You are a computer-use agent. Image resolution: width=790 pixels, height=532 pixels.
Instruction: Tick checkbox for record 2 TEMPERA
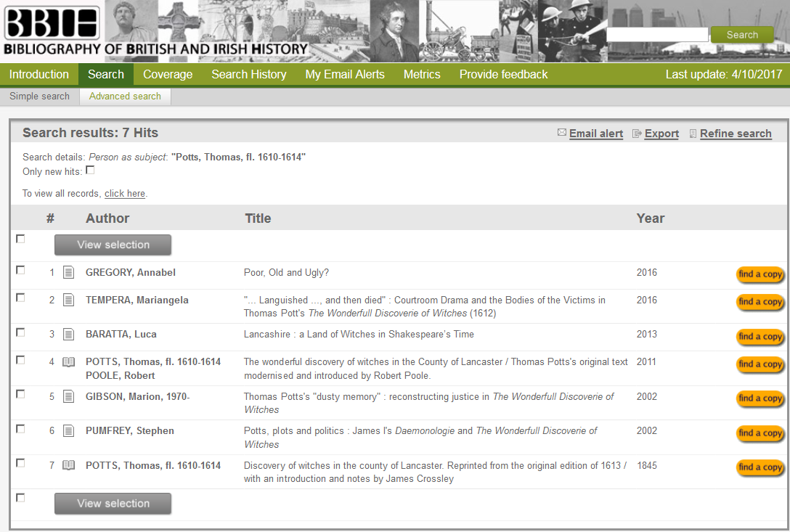point(20,298)
